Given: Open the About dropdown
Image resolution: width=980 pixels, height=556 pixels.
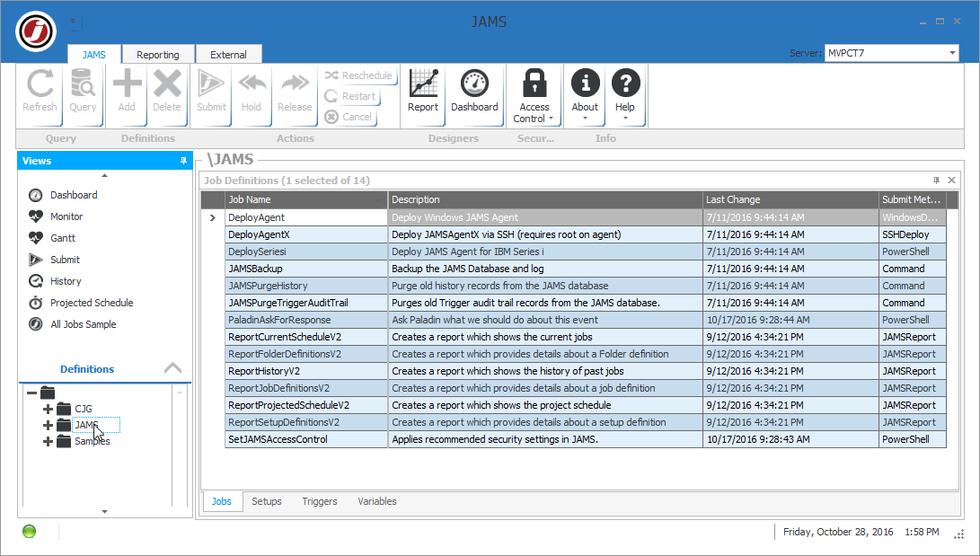Looking at the screenshot, I should coord(585,94).
